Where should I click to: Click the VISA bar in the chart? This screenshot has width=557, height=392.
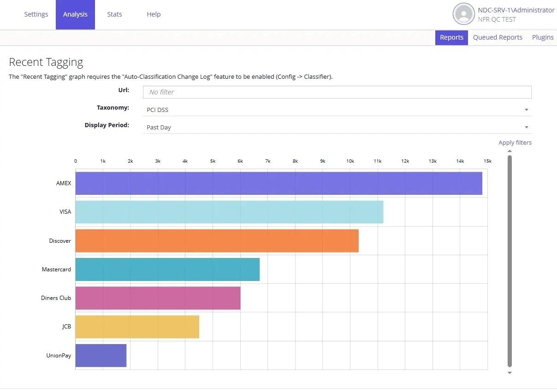229,212
